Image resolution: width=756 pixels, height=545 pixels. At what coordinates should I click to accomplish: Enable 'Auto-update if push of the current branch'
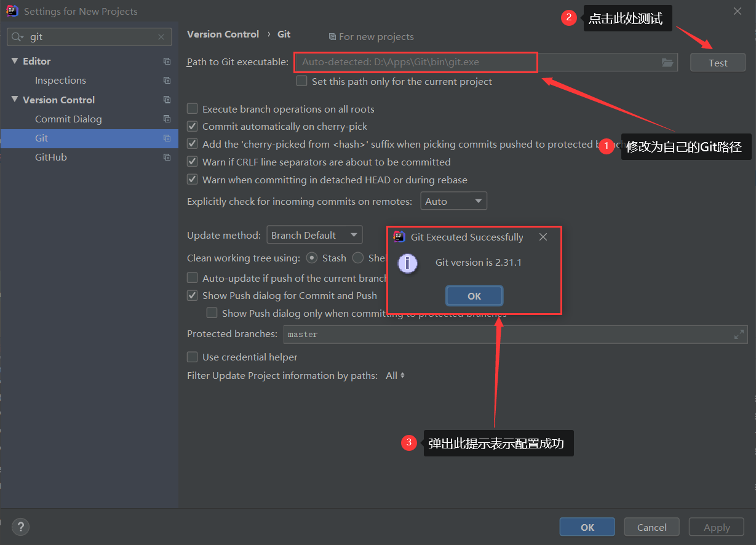coord(193,278)
